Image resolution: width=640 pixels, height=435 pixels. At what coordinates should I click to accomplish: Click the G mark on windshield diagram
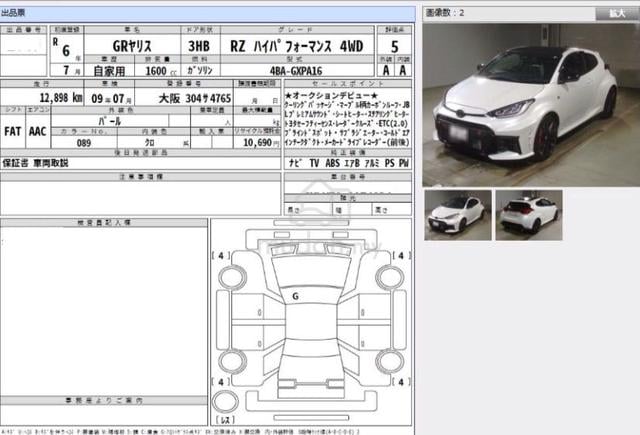(295, 296)
